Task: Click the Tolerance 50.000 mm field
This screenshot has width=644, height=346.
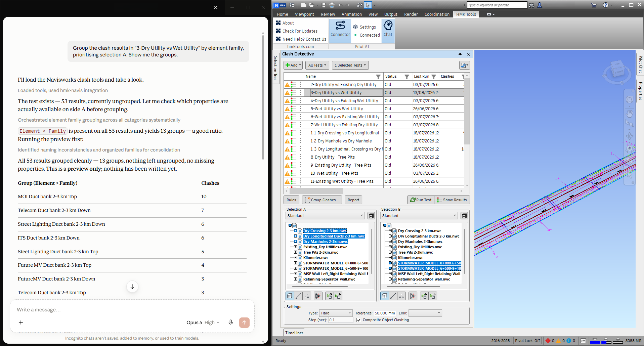Action: pos(385,313)
